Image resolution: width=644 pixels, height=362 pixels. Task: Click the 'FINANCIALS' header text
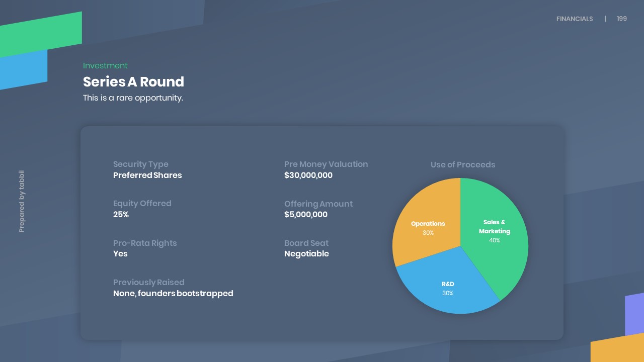point(575,19)
